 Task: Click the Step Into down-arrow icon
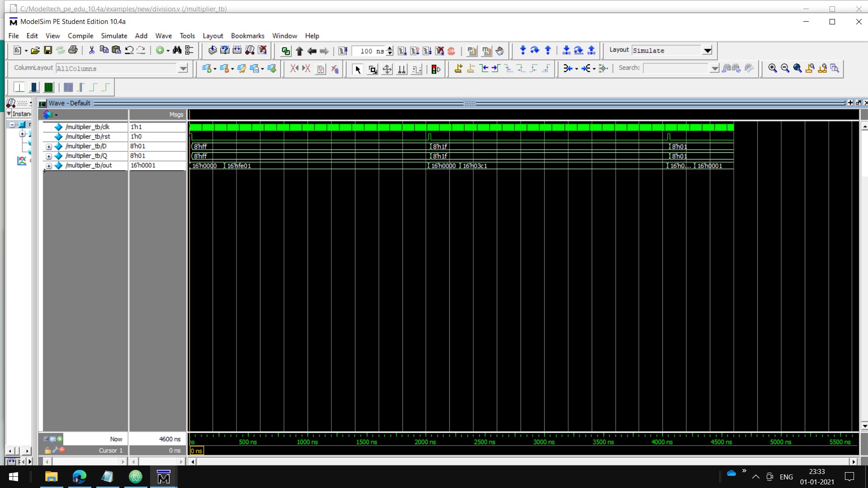(x=523, y=50)
